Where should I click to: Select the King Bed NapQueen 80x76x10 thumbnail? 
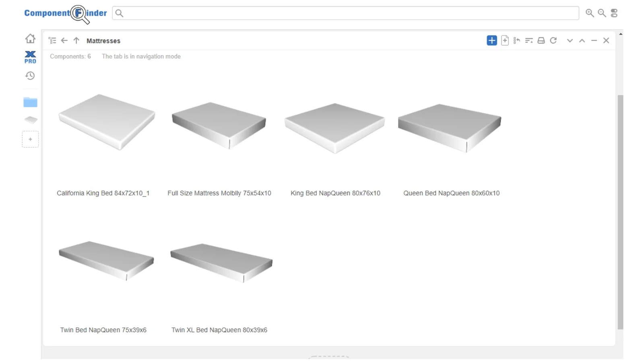pos(334,128)
